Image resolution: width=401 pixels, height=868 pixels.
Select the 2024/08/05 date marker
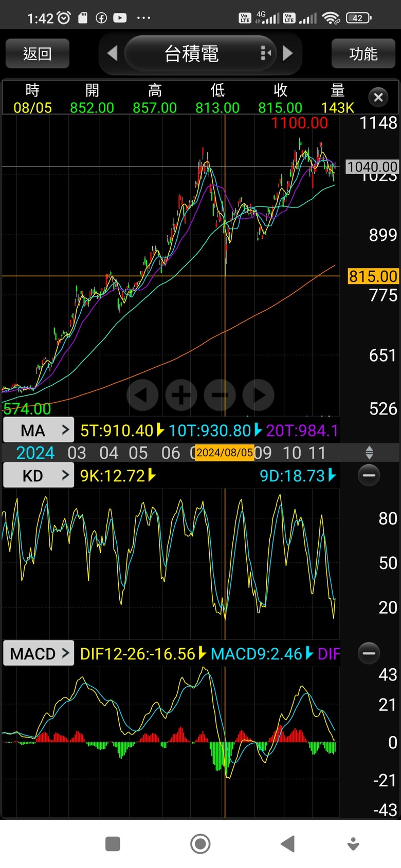225,452
